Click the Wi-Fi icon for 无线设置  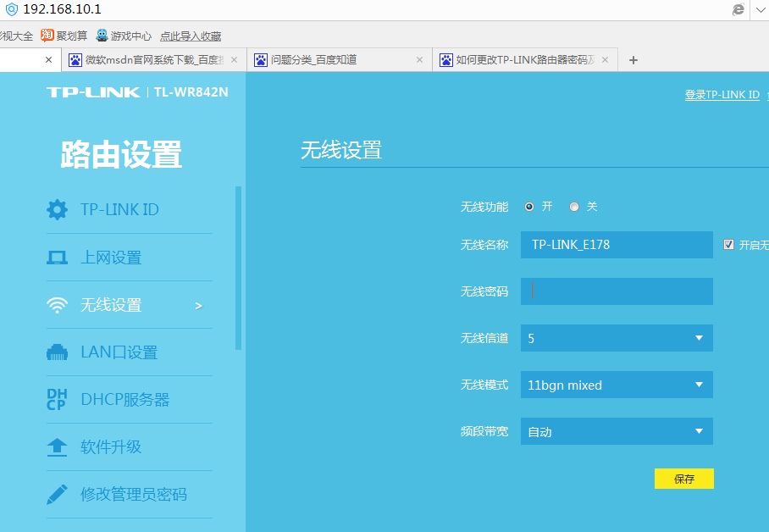[x=57, y=305]
